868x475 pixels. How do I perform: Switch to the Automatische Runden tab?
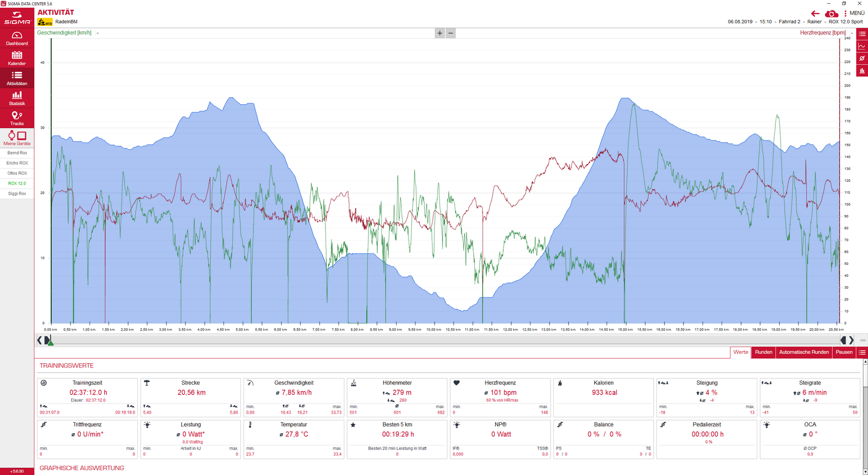(803, 352)
